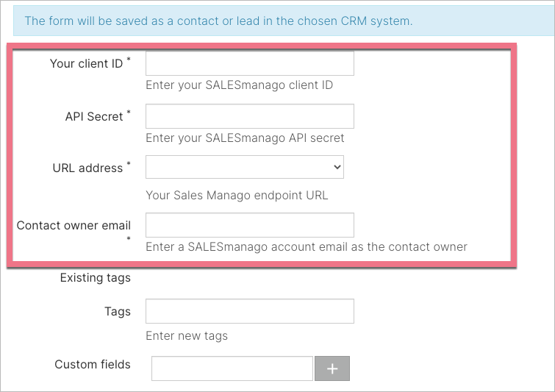Click the 'Custom fields' label

tap(93, 364)
